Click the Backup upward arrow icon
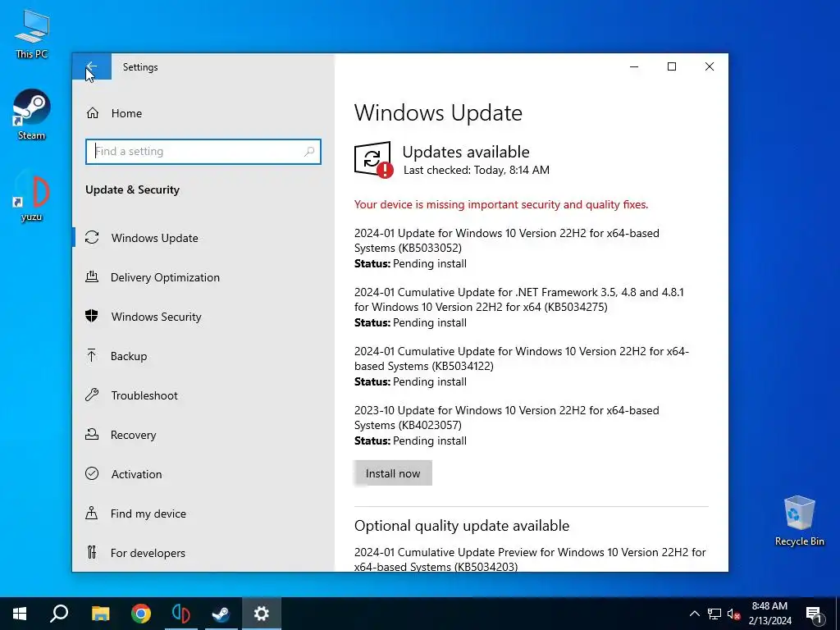The width and height of the screenshot is (840, 630). (92, 356)
